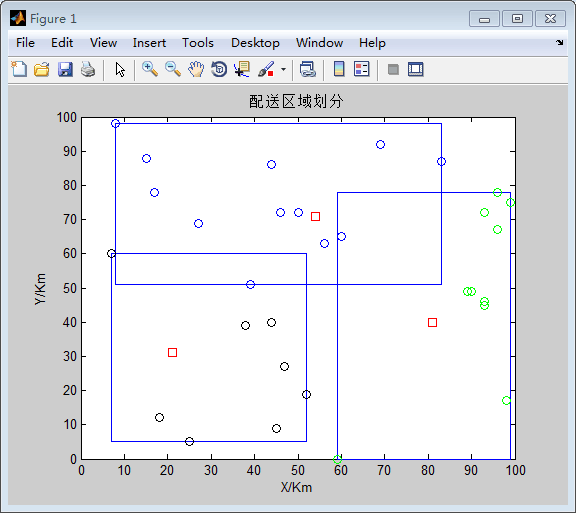The height and width of the screenshot is (513, 576).
Task: Insert a colorbar using toolbar icon
Action: point(339,69)
